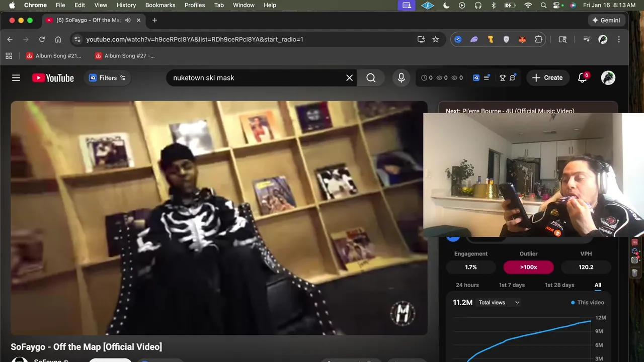Open YouTube notifications bell
644x362 pixels.
pyautogui.click(x=583, y=78)
